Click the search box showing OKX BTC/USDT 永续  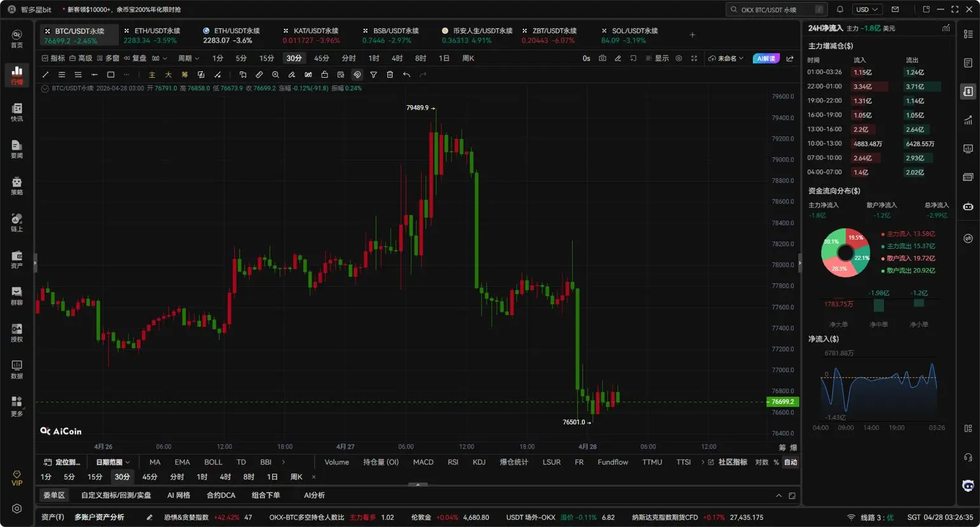pos(777,10)
